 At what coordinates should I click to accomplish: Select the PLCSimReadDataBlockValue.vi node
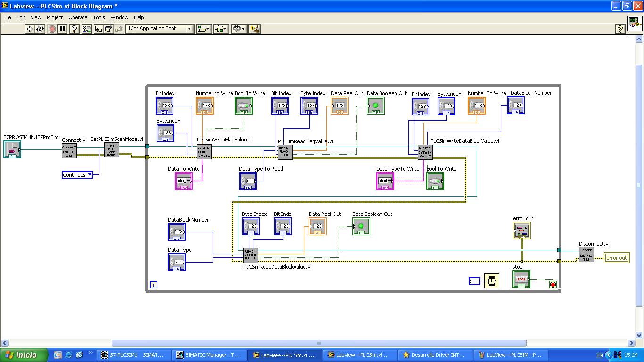tap(251, 255)
